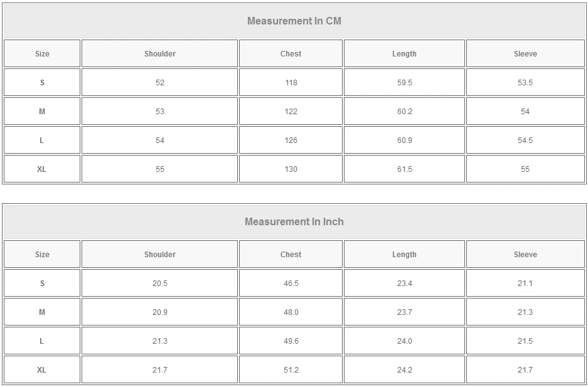Click the Sleeve header in Inch table
This screenshot has width=588, height=387.
point(525,255)
